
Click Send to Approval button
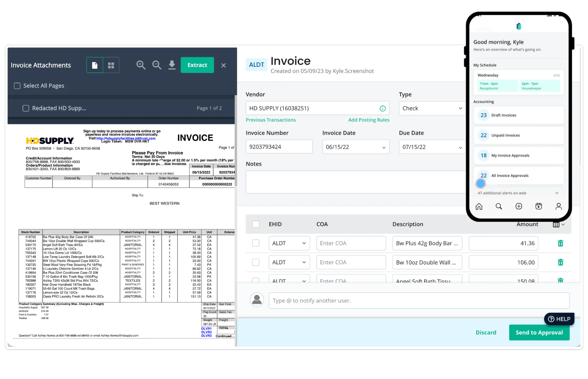[x=539, y=332]
